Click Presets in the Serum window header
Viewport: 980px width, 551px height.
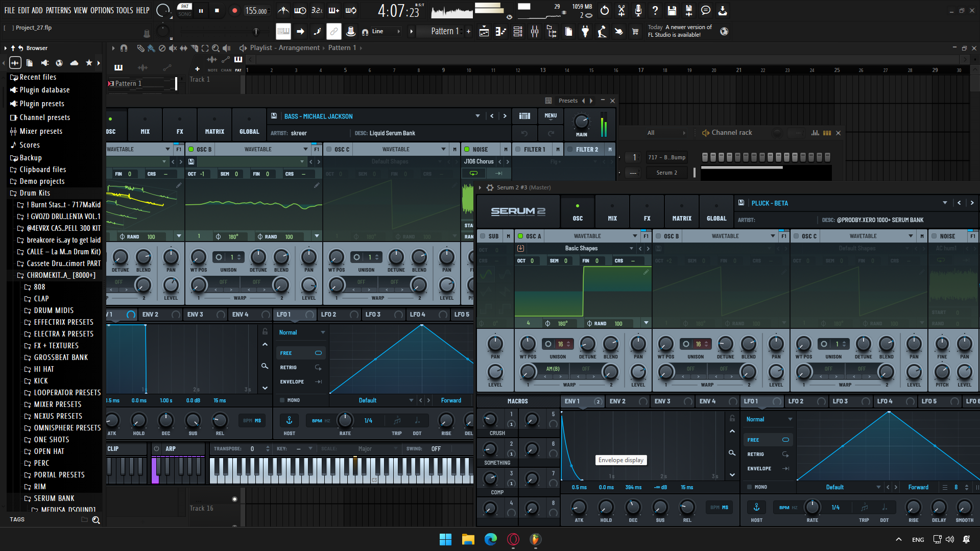568,101
